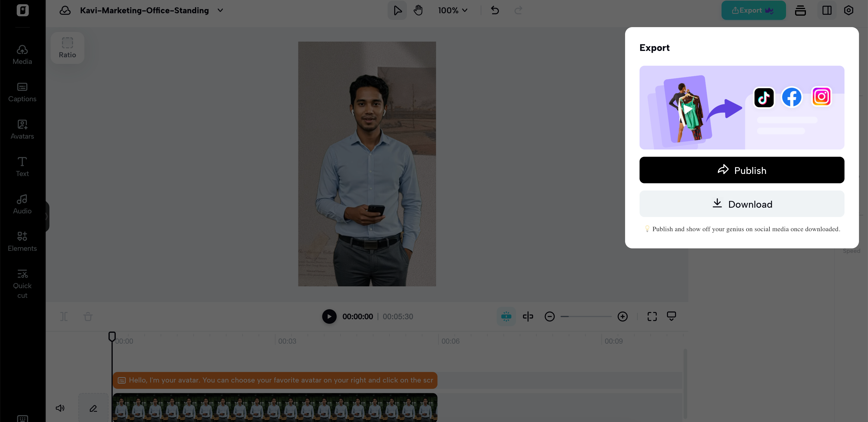The height and width of the screenshot is (422, 868).
Task: Open the Avatars panel
Action: (x=22, y=129)
